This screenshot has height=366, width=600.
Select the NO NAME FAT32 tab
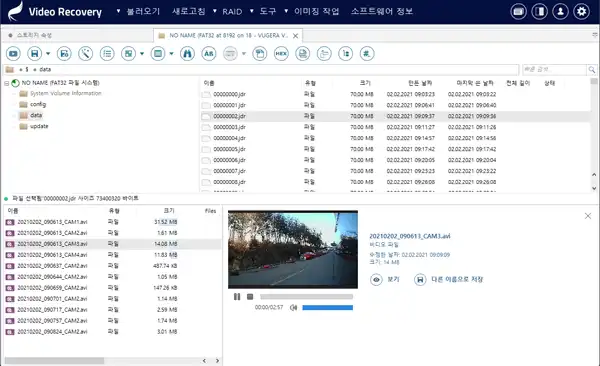(x=228, y=36)
